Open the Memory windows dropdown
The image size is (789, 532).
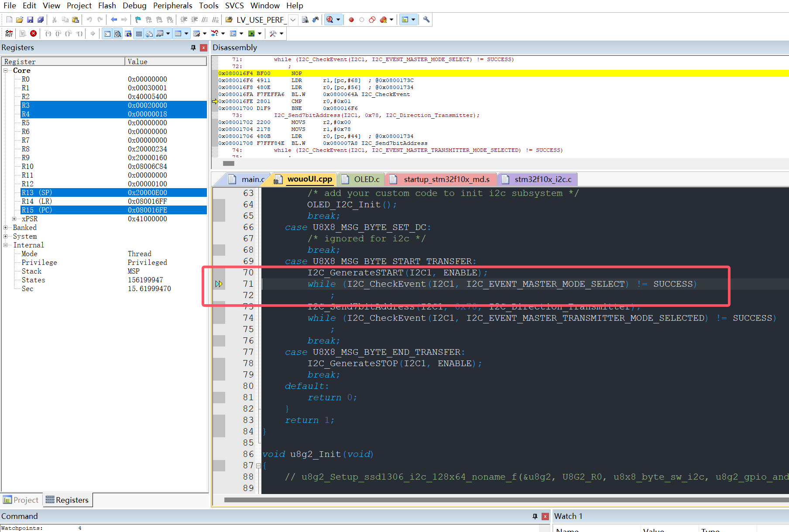tap(186, 34)
